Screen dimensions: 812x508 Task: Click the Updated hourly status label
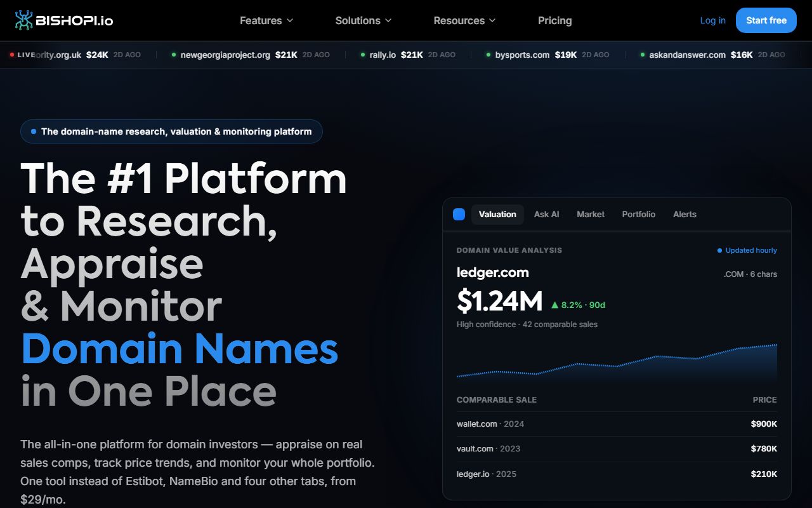click(747, 250)
